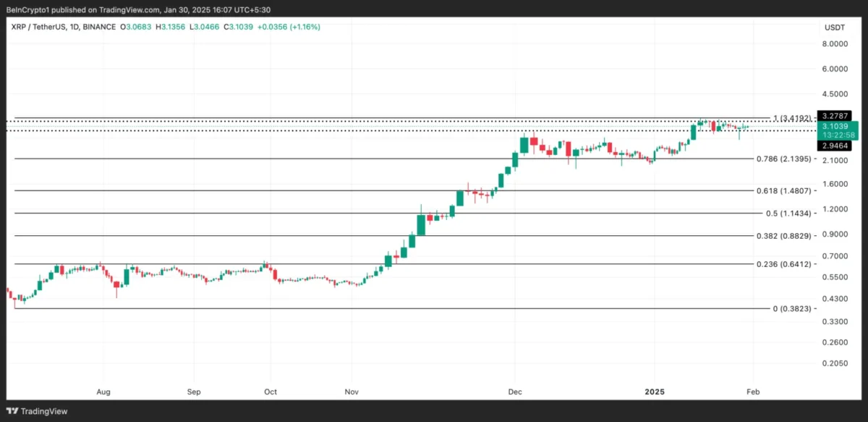This screenshot has width=868, height=422.
Task: Click the 8.0000 value on price scale
Action: (x=835, y=44)
